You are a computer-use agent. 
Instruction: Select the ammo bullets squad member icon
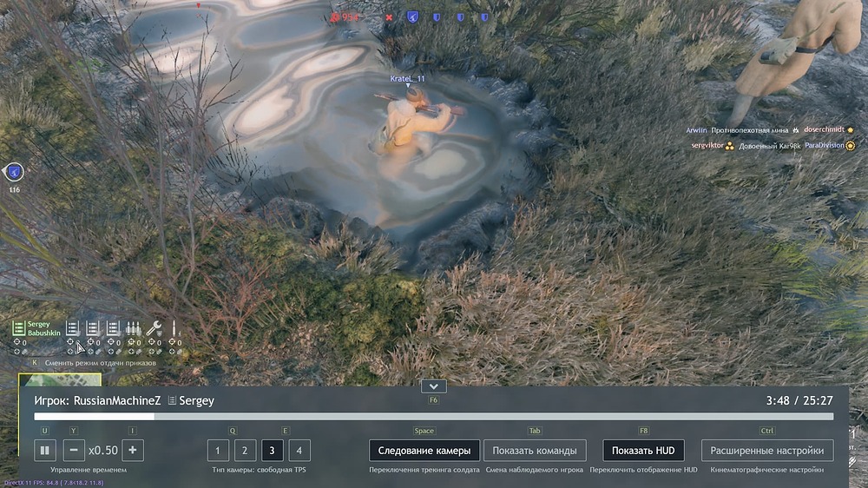pyautogui.click(x=134, y=328)
